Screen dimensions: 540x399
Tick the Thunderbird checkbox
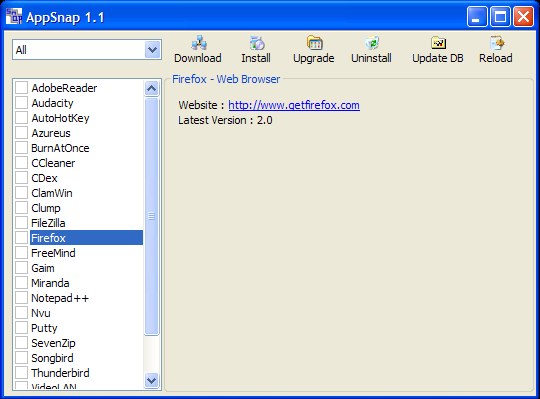pos(21,372)
